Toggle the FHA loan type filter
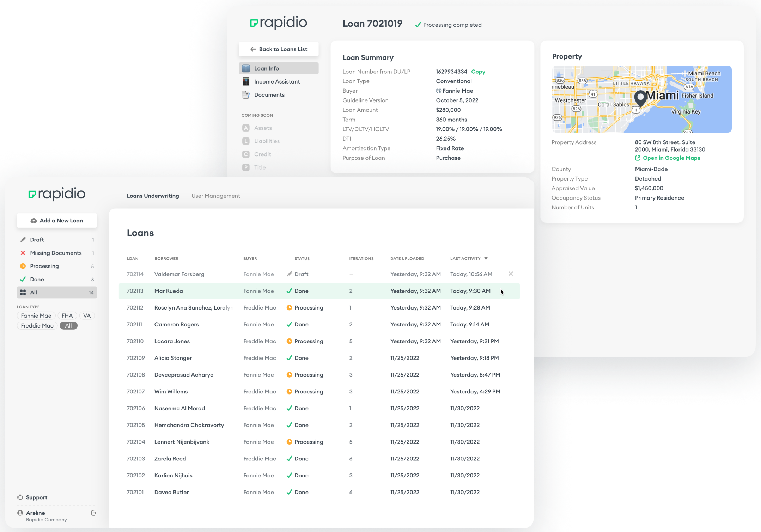761x532 pixels. tap(67, 316)
